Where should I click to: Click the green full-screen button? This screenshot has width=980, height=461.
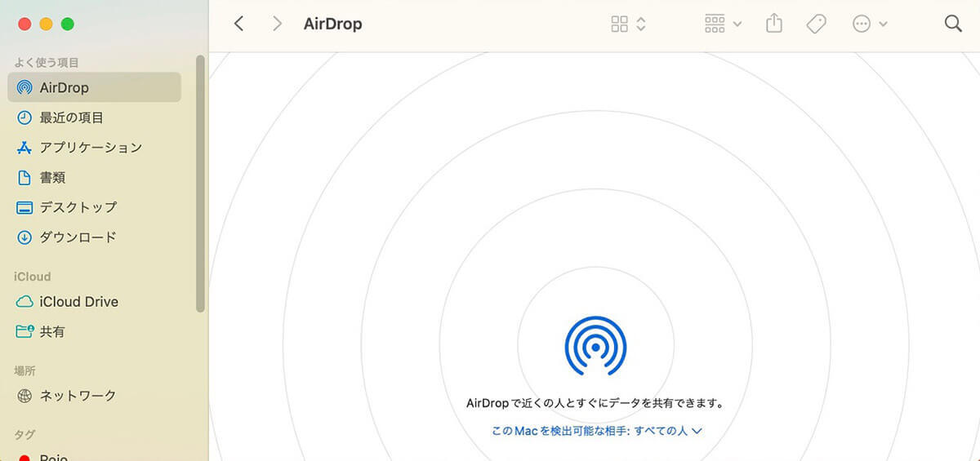click(67, 24)
